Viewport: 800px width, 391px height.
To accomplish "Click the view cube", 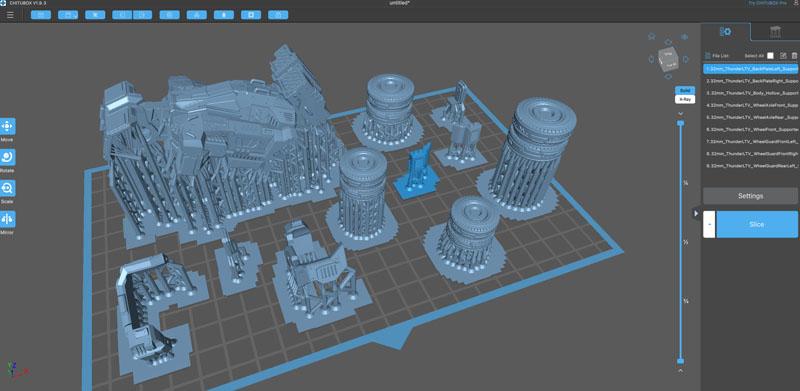I will 668,59.
